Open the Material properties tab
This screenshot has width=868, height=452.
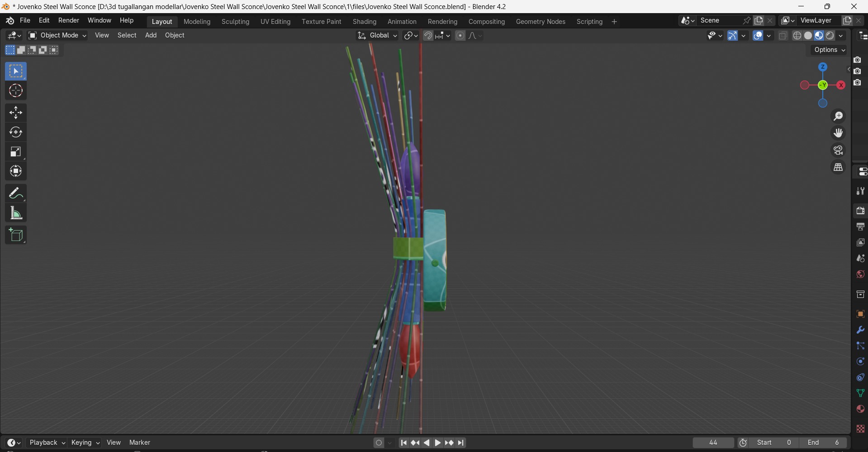tap(860, 409)
